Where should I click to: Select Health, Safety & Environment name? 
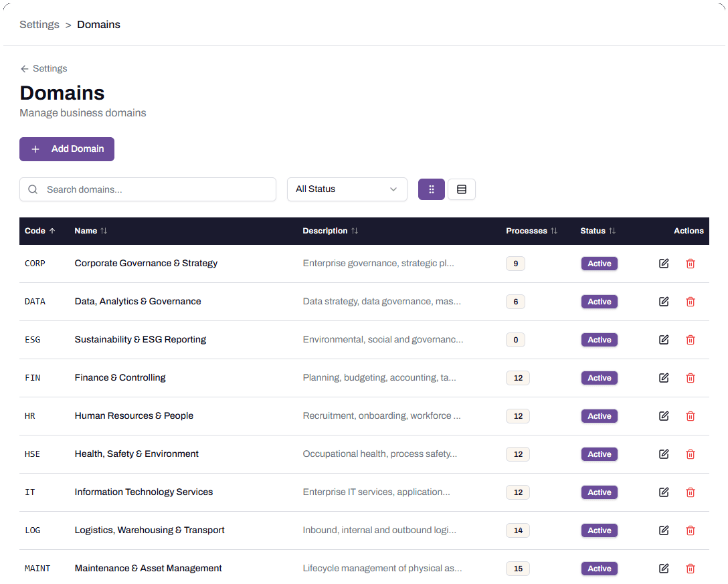coord(136,454)
